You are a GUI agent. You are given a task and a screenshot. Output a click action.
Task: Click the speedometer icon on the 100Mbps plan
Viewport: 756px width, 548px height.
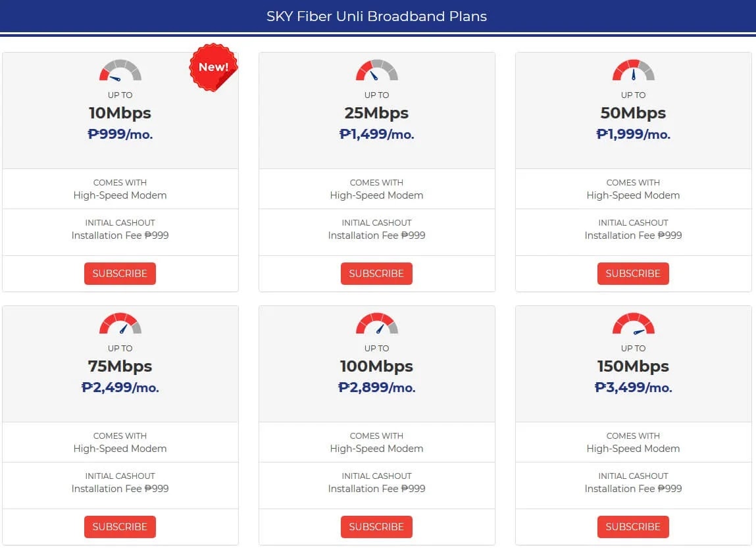tap(376, 323)
